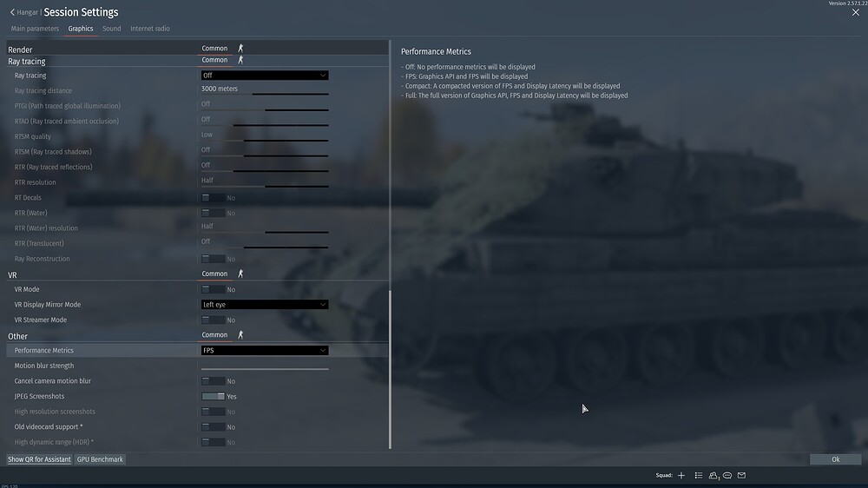Open the Ray tracing Off dropdown

coord(265,76)
